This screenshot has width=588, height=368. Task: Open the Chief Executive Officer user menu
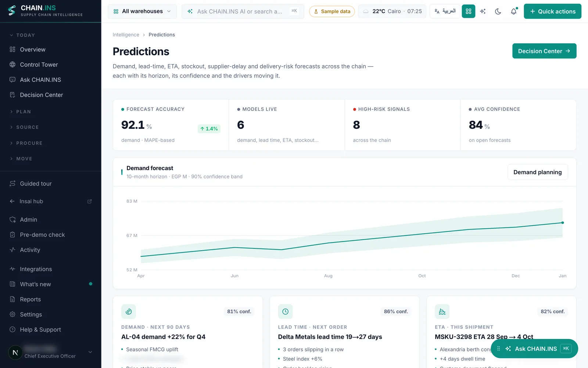coord(50,352)
